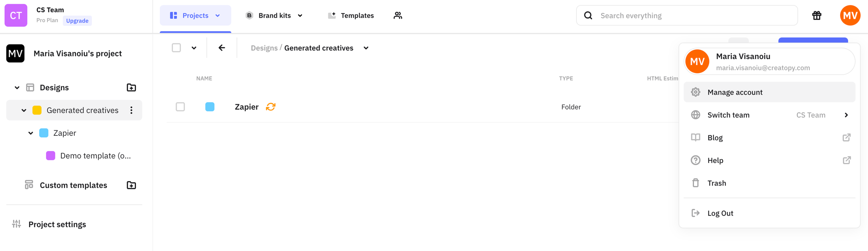
Task: Click the purple Demo template color swatch
Action: coord(50,156)
